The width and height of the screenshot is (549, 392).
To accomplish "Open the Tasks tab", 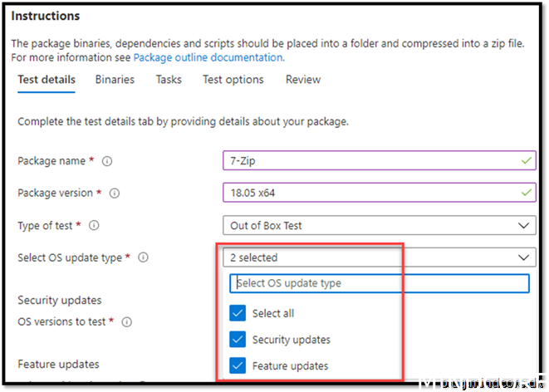I will (169, 80).
